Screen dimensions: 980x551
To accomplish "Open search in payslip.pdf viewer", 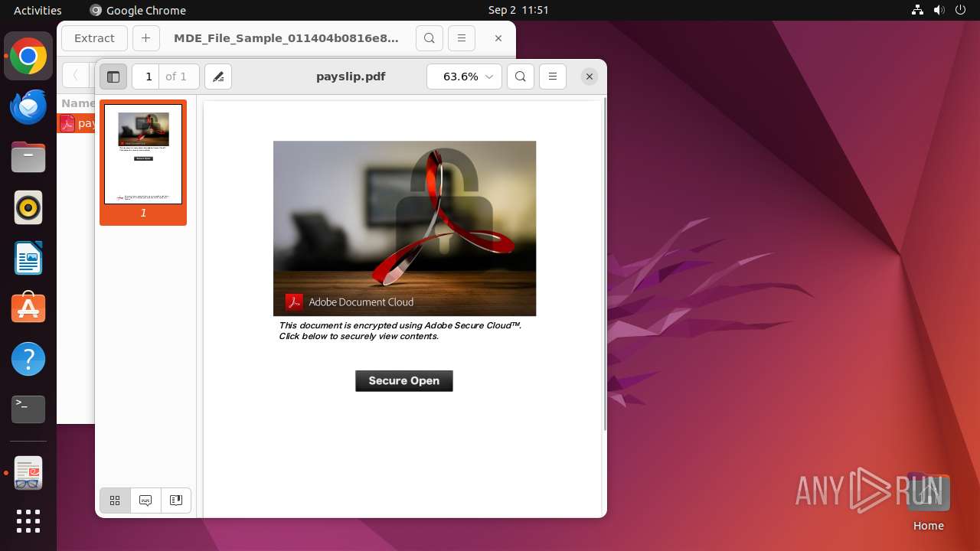I will point(521,77).
